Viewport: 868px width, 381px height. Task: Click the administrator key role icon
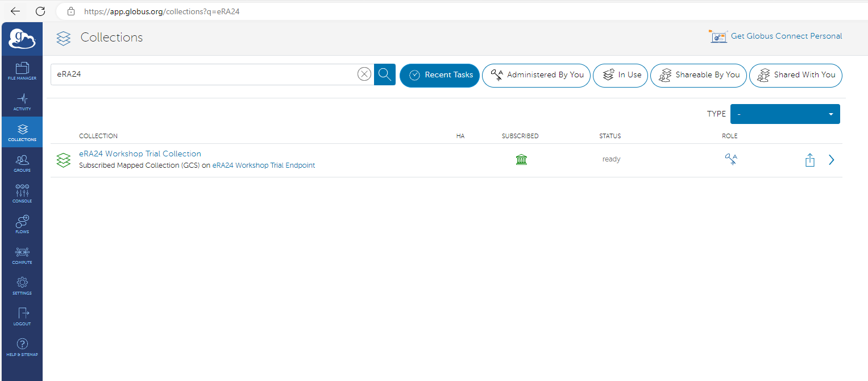point(731,160)
